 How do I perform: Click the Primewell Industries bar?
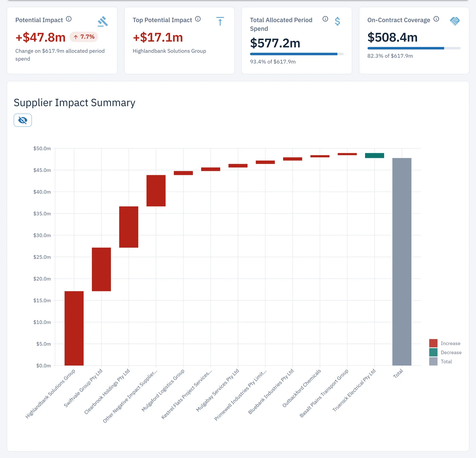tap(265, 162)
